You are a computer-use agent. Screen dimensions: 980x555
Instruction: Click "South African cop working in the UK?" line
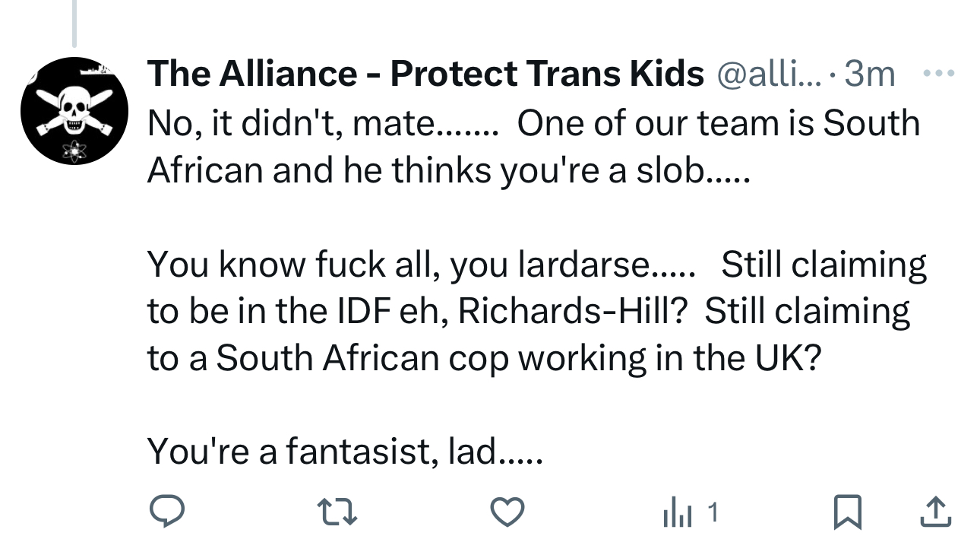[x=518, y=359]
